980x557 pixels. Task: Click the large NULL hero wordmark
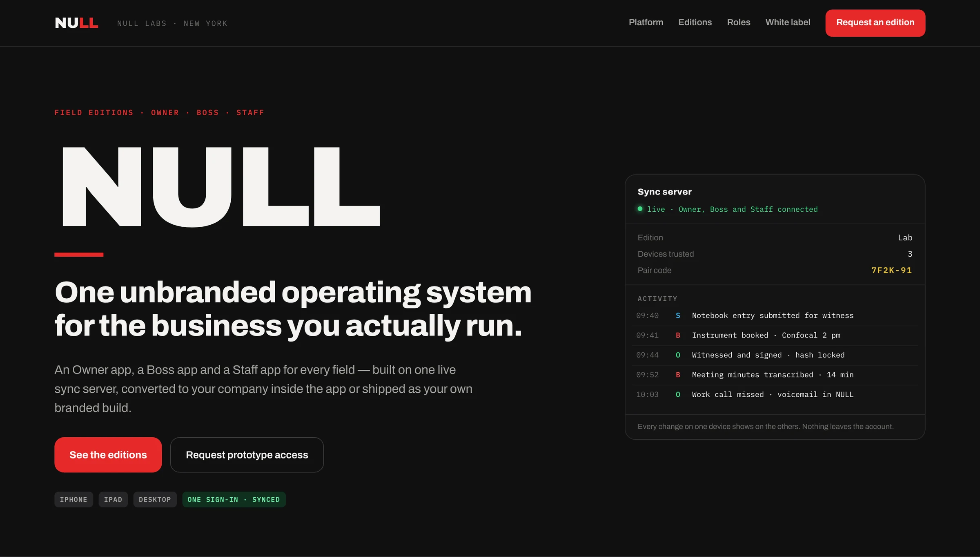point(221,187)
